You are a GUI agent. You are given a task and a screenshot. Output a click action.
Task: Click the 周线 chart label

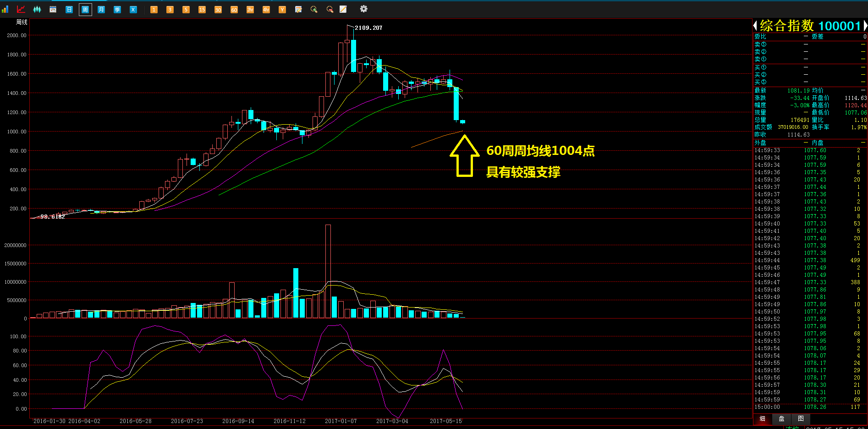[x=22, y=22]
